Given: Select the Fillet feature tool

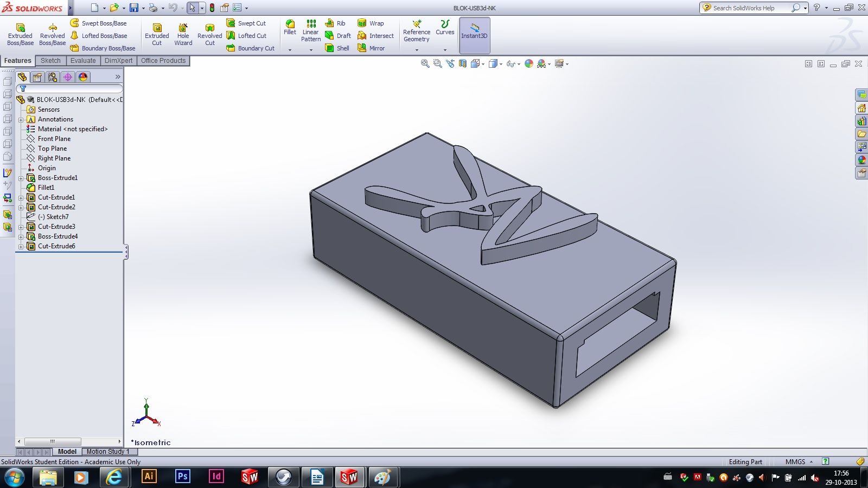Looking at the screenshot, I should (x=289, y=28).
